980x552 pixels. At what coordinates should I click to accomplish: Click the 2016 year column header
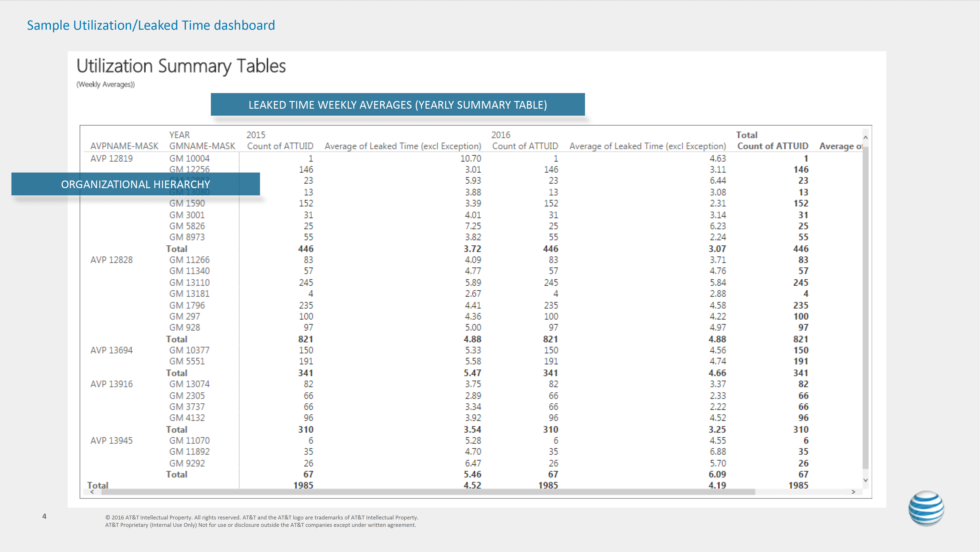(x=500, y=135)
